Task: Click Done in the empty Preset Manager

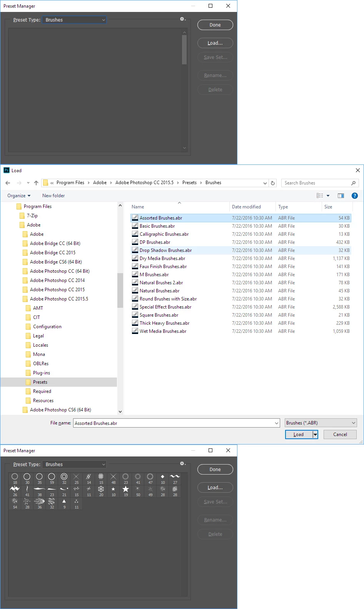Action: (x=215, y=25)
